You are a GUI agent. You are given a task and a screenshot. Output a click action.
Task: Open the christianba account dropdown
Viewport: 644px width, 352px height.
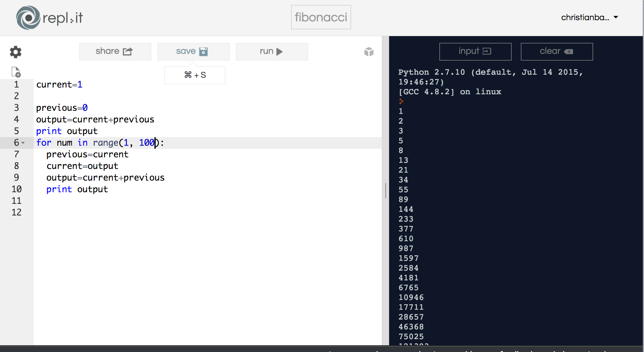pyautogui.click(x=589, y=17)
